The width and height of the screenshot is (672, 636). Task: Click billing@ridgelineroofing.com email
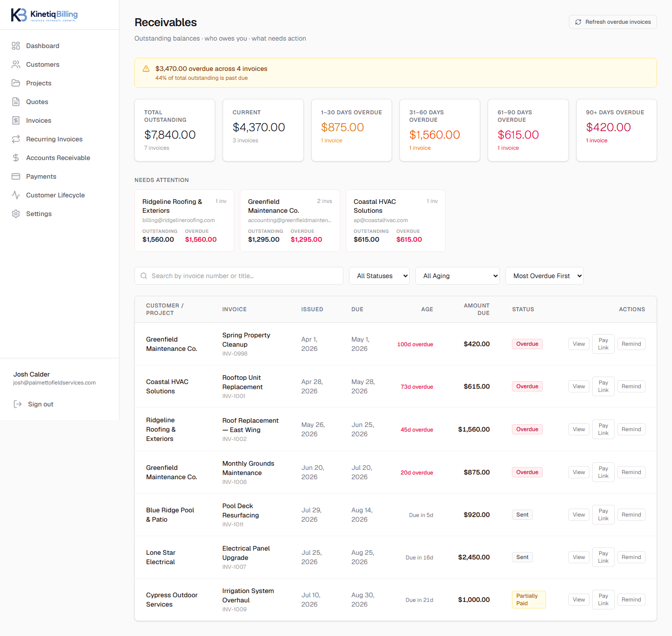tap(179, 220)
